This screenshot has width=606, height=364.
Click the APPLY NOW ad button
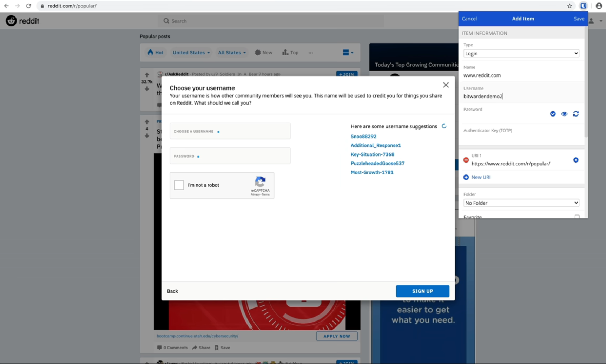click(337, 336)
